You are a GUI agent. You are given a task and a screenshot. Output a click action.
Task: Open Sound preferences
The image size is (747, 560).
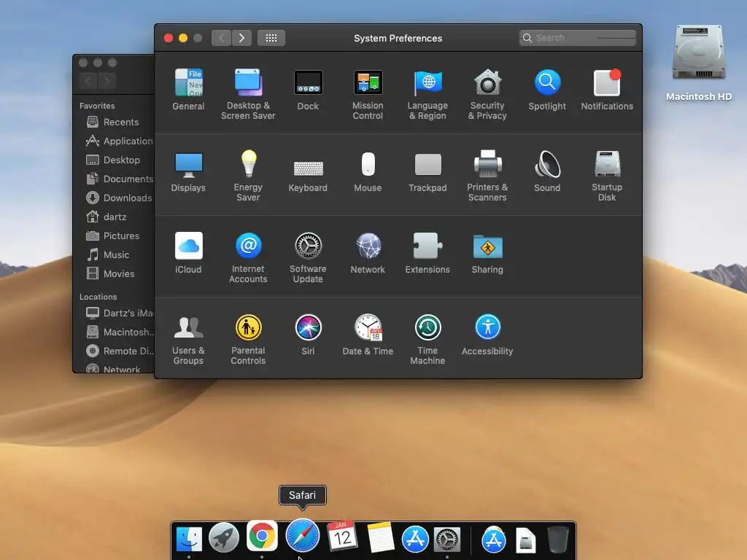(x=547, y=171)
